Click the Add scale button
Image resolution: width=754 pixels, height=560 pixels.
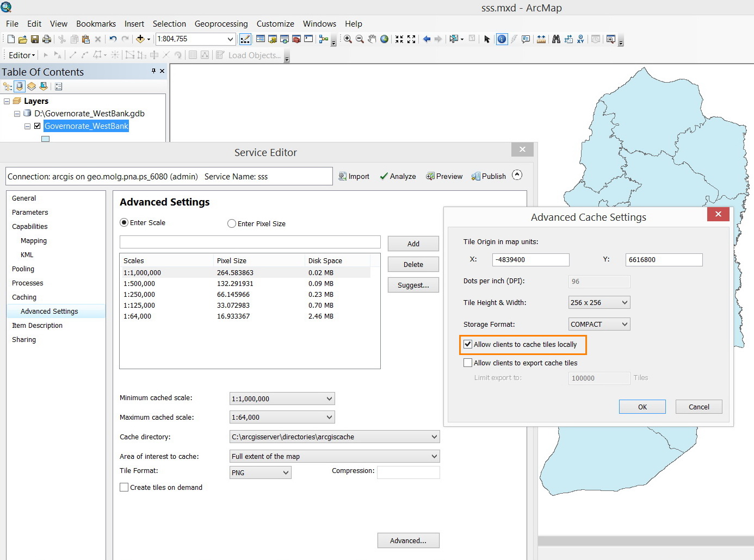[413, 244]
